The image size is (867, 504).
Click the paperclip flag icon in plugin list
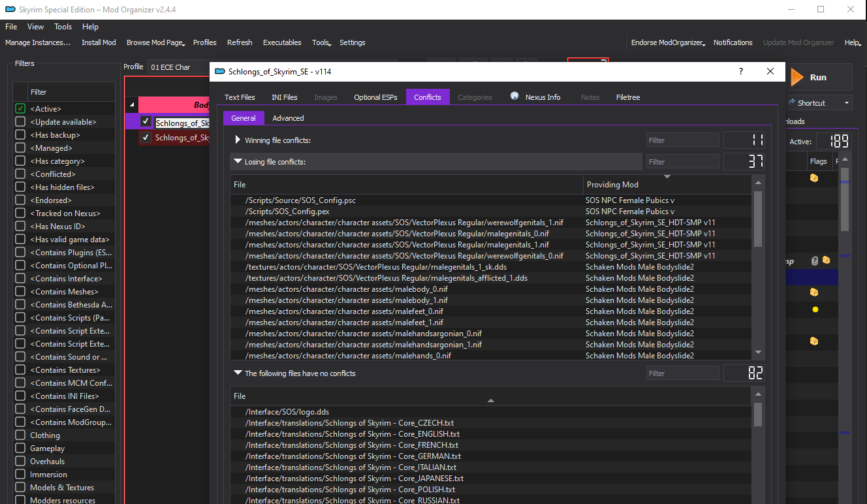pyautogui.click(x=815, y=260)
